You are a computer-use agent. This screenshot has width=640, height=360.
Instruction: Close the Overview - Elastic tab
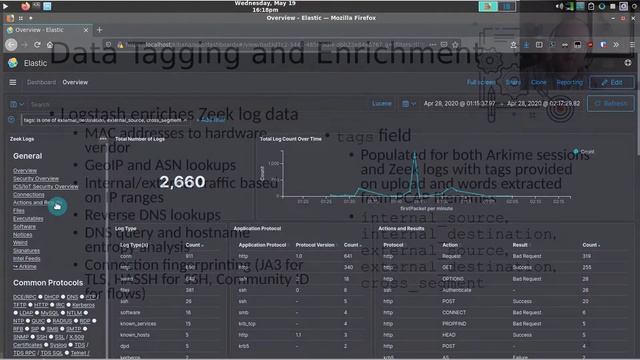[x=86, y=30]
